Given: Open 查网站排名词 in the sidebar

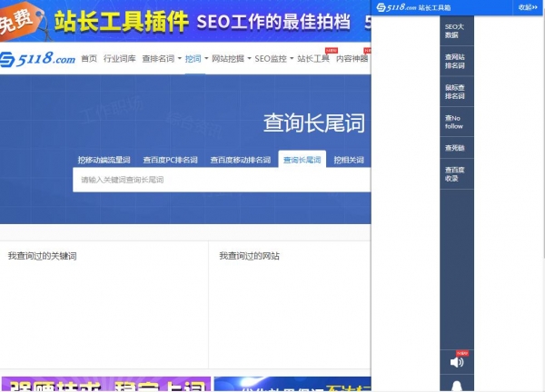Looking at the screenshot, I should tap(457, 61).
